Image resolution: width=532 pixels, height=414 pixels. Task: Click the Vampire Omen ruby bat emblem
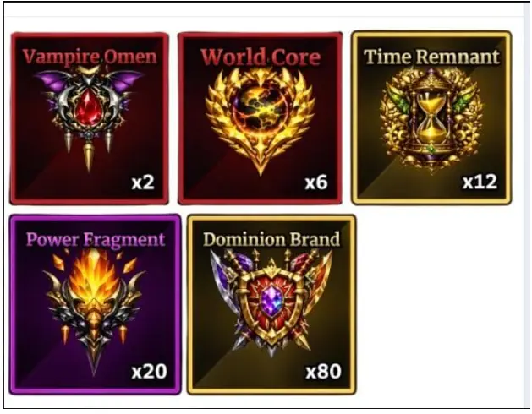(89, 118)
